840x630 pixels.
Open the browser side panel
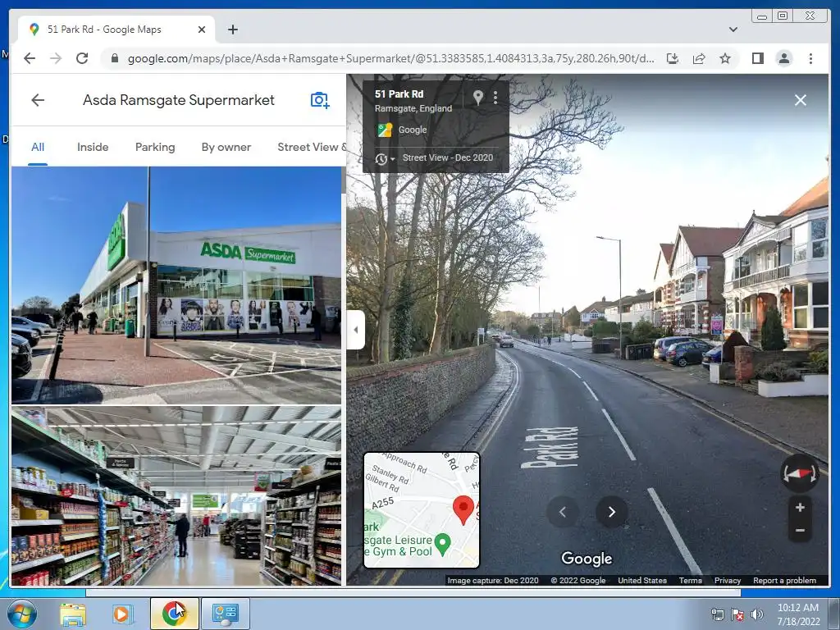[x=757, y=58]
